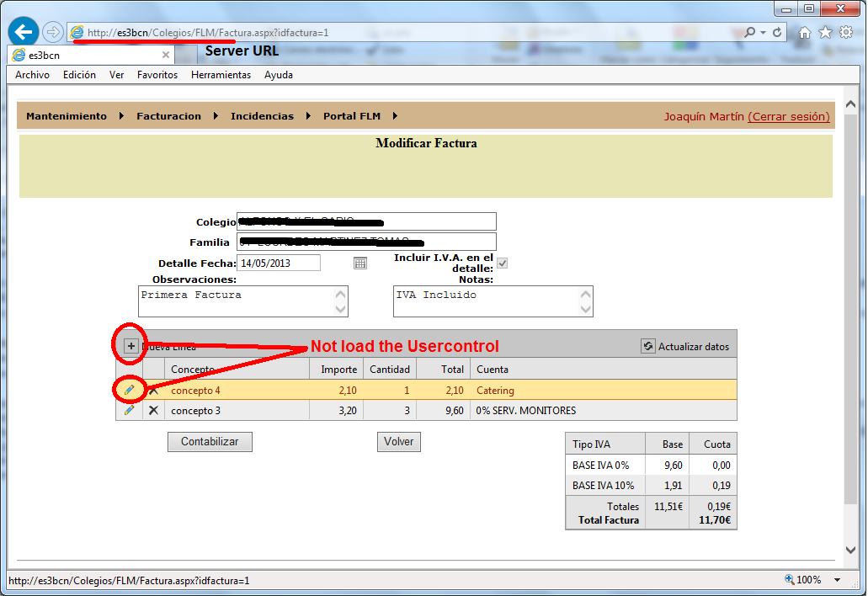
Task: Click the BASE IVA 10% row label
Action: [x=604, y=486]
